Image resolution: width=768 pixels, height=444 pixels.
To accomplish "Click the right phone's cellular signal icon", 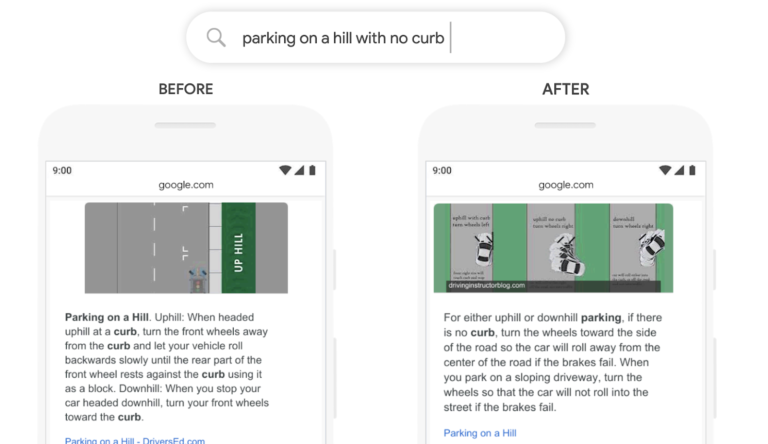I will pyautogui.click(x=679, y=170).
